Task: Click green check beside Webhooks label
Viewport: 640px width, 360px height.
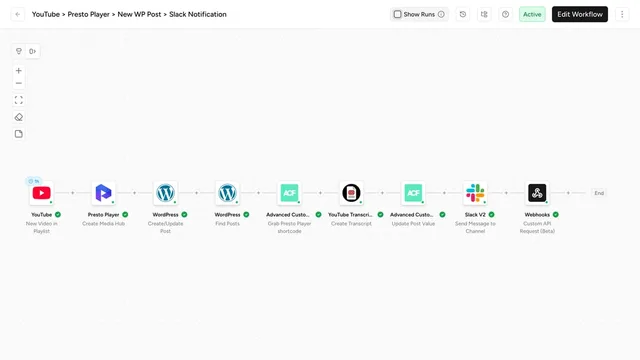Action: click(556, 215)
